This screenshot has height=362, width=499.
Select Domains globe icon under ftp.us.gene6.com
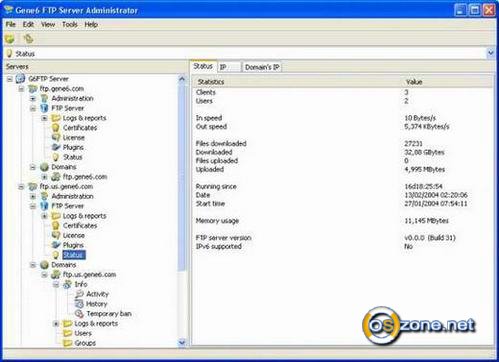pyautogui.click(x=44, y=265)
